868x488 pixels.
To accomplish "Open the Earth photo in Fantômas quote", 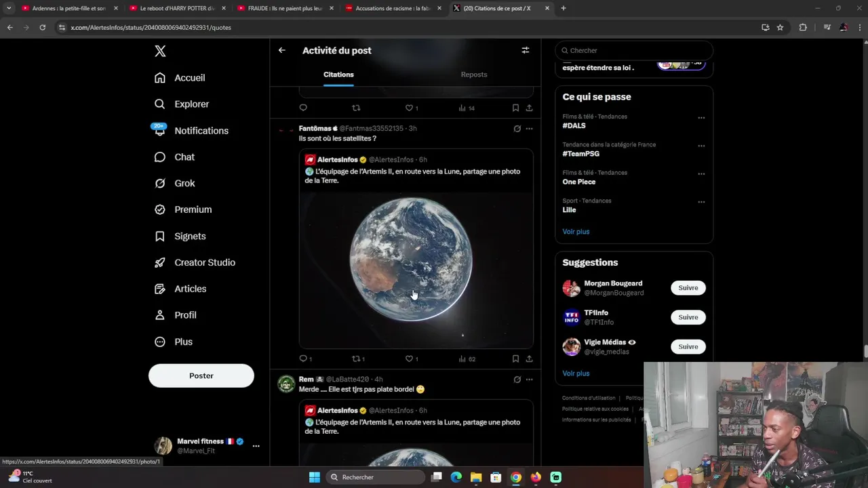I will pyautogui.click(x=416, y=270).
